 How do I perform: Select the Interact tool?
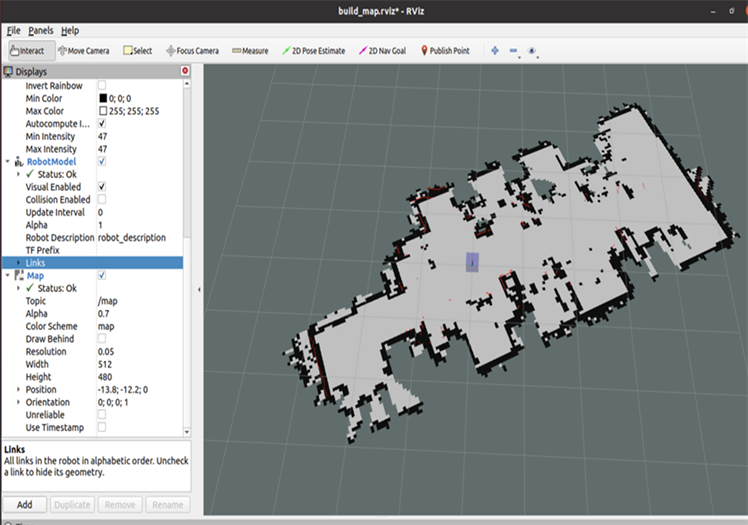[27, 50]
